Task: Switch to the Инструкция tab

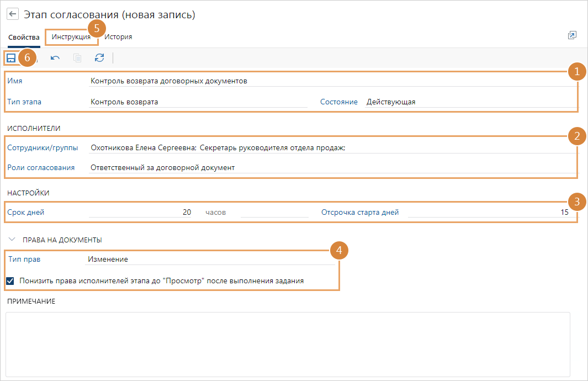Action: point(71,37)
